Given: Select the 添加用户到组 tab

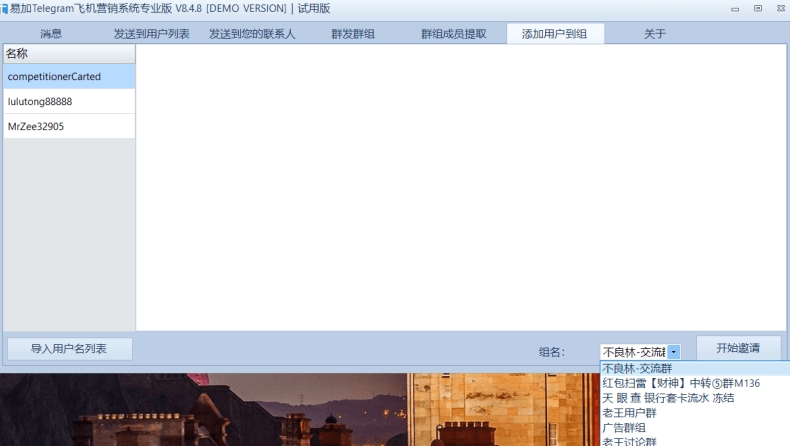Looking at the screenshot, I should [x=554, y=34].
